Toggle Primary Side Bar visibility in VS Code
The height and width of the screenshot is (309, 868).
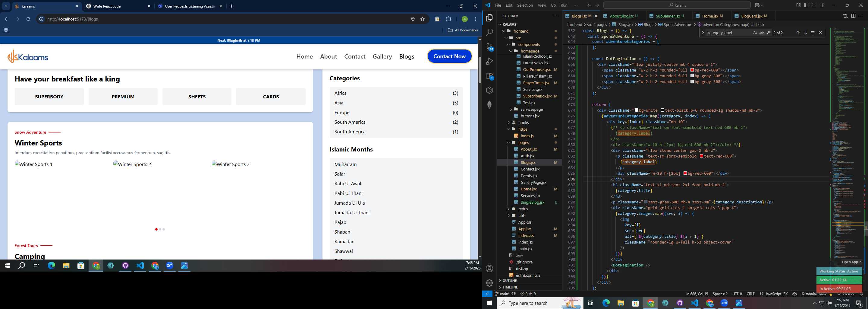click(806, 5)
